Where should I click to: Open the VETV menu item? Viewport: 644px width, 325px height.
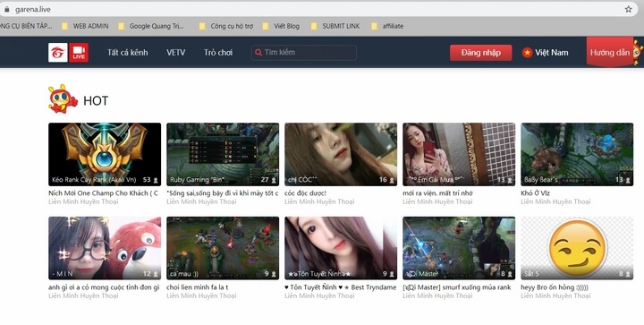(x=176, y=53)
